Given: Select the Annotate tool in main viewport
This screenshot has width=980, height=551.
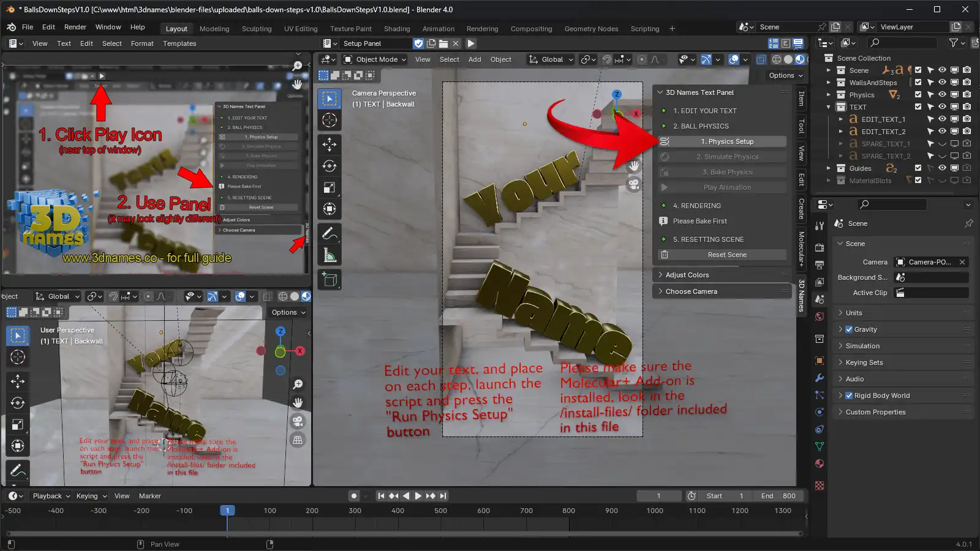Looking at the screenshot, I should point(330,234).
